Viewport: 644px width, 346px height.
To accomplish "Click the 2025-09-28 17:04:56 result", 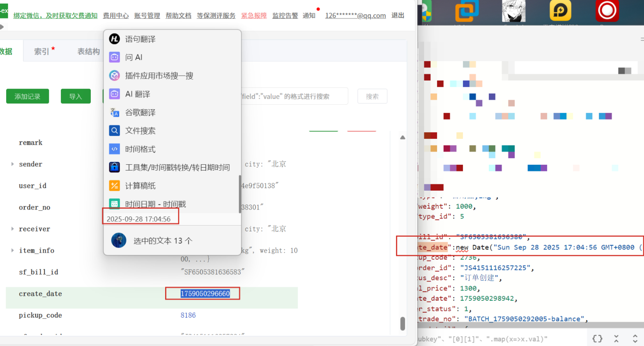I will [138, 219].
